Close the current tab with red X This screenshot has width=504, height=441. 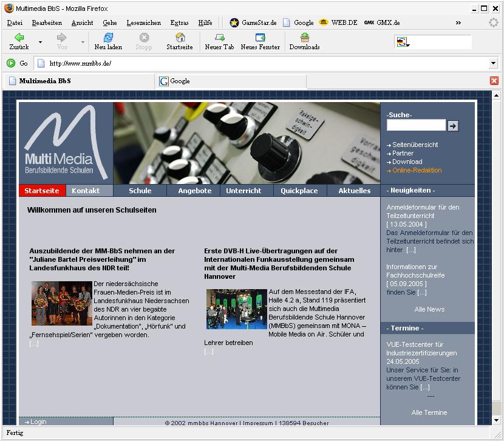pos(494,81)
